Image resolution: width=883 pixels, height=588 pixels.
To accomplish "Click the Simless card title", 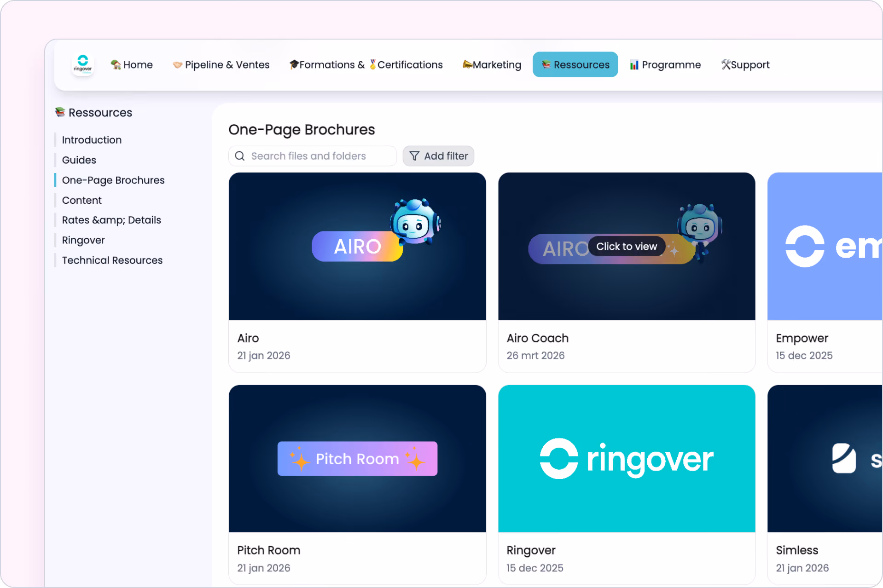I will 797,550.
